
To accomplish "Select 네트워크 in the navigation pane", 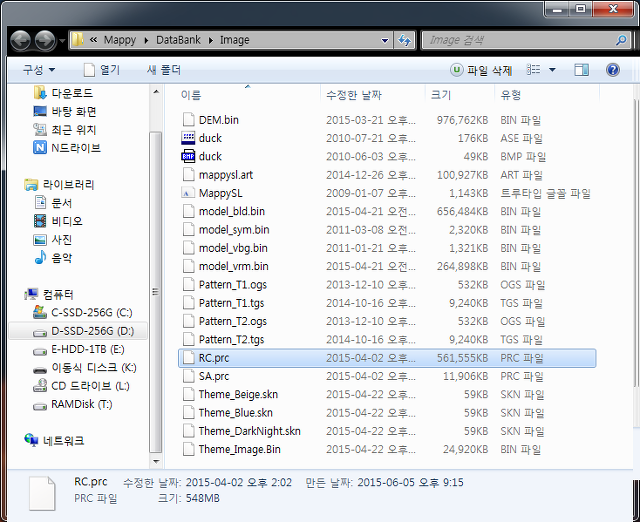I will tap(54, 440).
